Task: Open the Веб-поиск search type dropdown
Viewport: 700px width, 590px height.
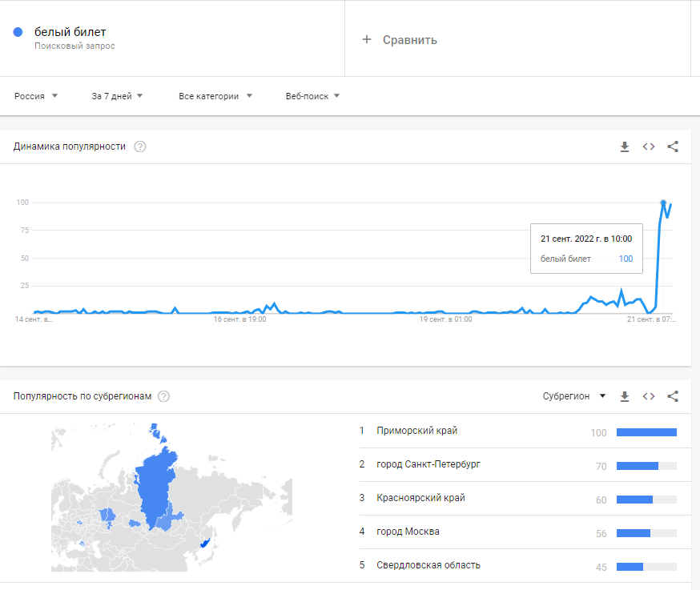Action: coord(309,95)
